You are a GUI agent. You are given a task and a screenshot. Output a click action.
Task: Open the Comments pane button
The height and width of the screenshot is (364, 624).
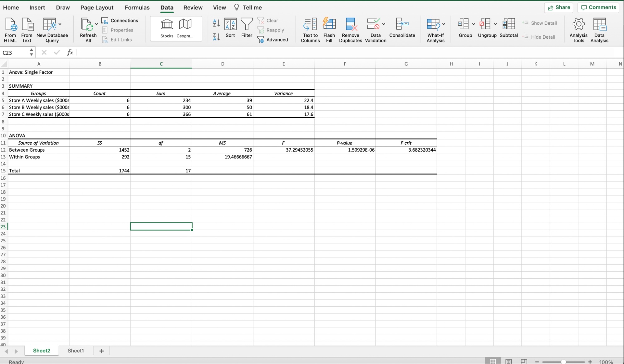pos(598,7)
